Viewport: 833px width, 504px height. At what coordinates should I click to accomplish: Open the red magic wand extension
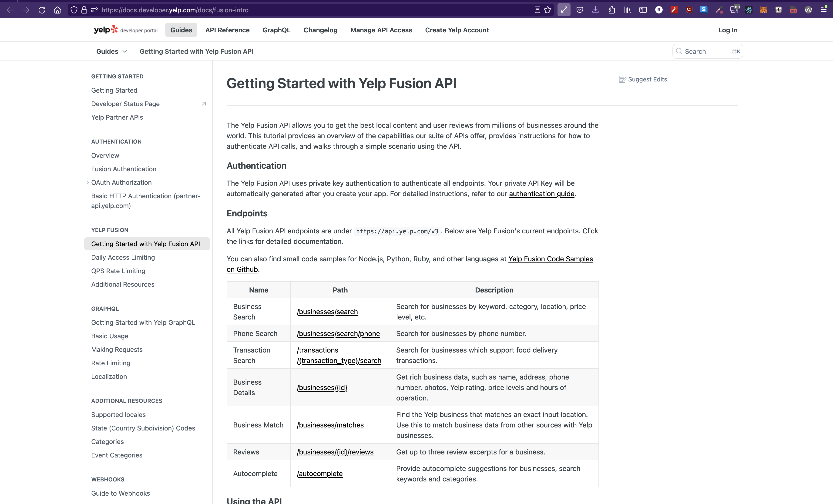pyautogui.click(x=674, y=10)
